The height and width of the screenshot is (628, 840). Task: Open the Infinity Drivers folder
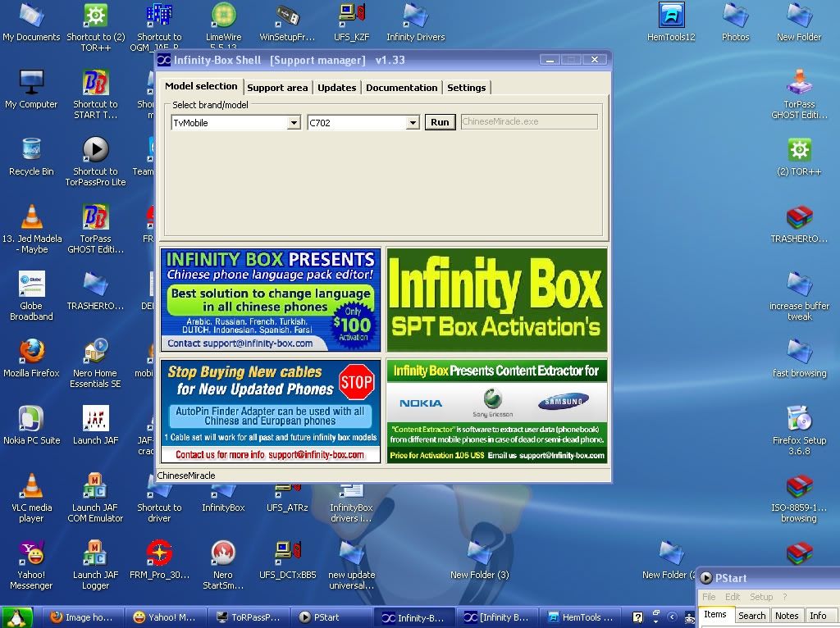pyautogui.click(x=416, y=21)
